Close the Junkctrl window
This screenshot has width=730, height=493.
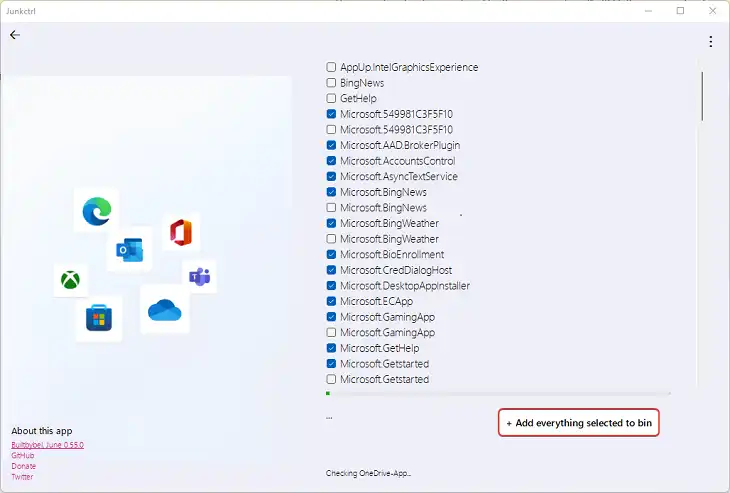712,11
